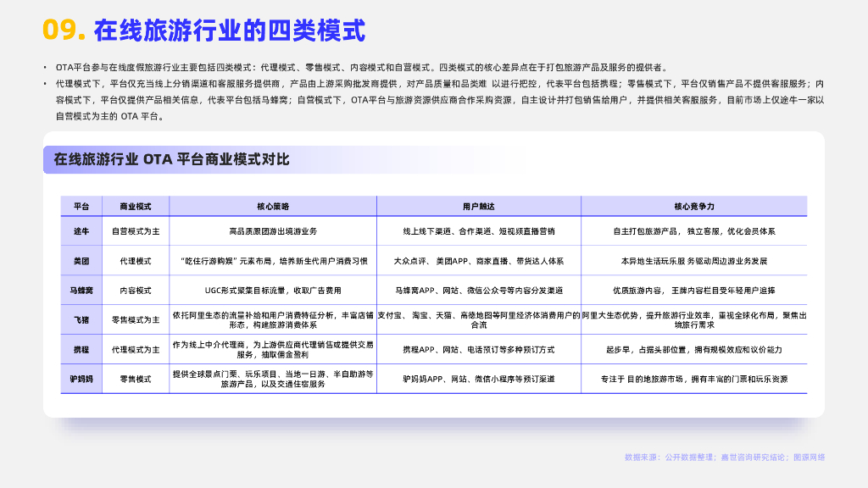Click the 核心策略 column header

click(x=272, y=205)
